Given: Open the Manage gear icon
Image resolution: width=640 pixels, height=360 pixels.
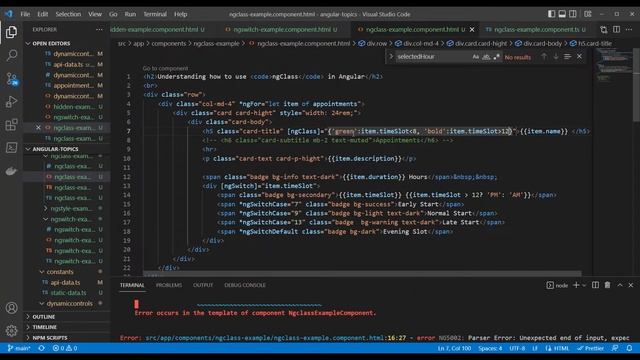Looking at the screenshot, I should pyautogui.click(x=11, y=331).
